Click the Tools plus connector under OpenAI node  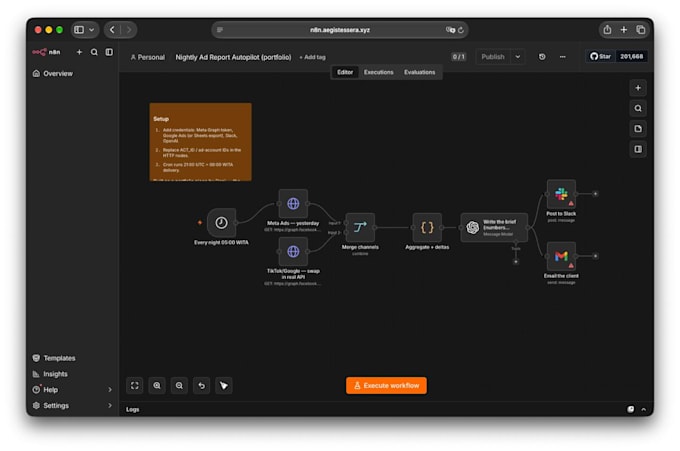pyautogui.click(x=516, y=262)
